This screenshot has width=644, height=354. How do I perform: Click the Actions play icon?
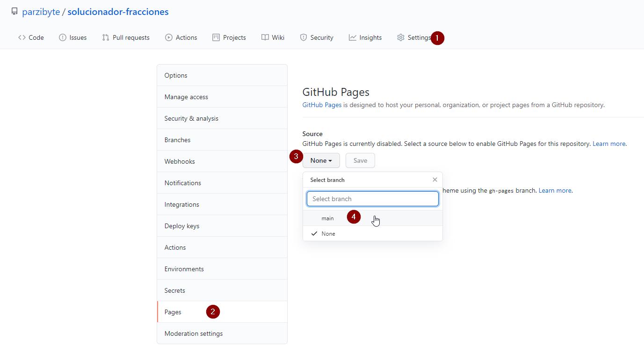[169, 37]
